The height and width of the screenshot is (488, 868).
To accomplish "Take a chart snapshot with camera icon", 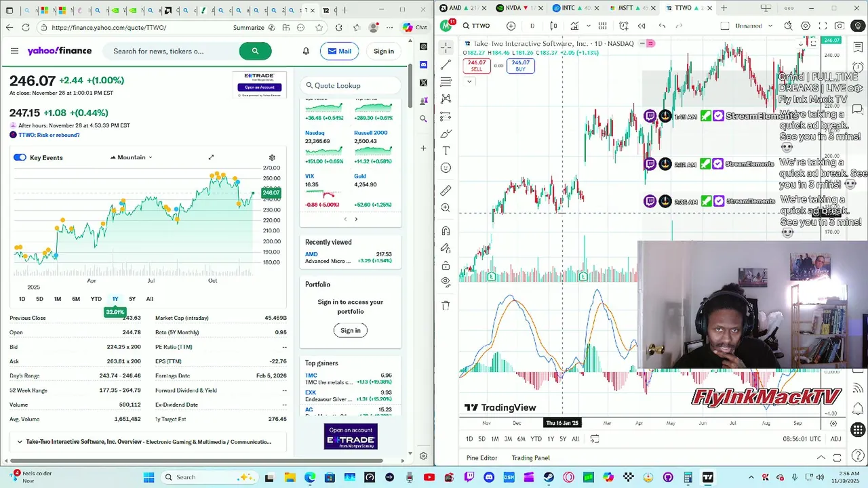I will click(x=840, y=26).
